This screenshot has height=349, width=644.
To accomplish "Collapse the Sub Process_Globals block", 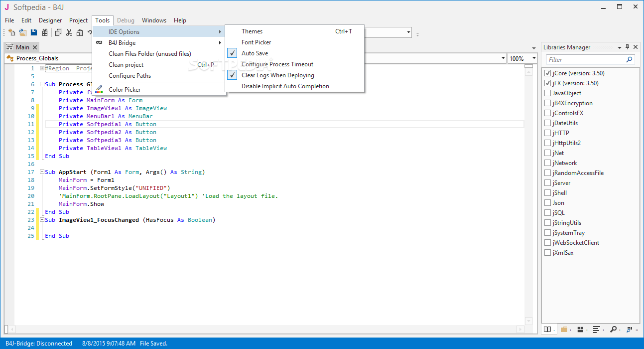I will (42, 84).
